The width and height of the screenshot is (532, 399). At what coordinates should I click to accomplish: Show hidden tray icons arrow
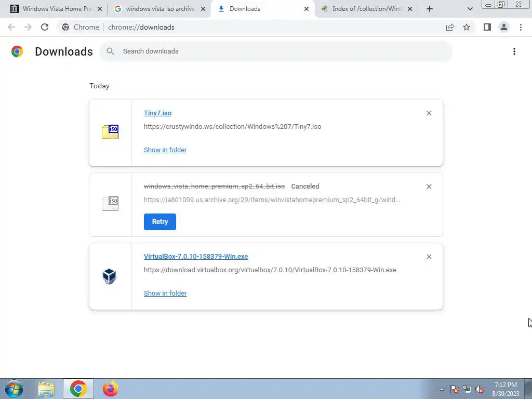[x=442, y=389]
